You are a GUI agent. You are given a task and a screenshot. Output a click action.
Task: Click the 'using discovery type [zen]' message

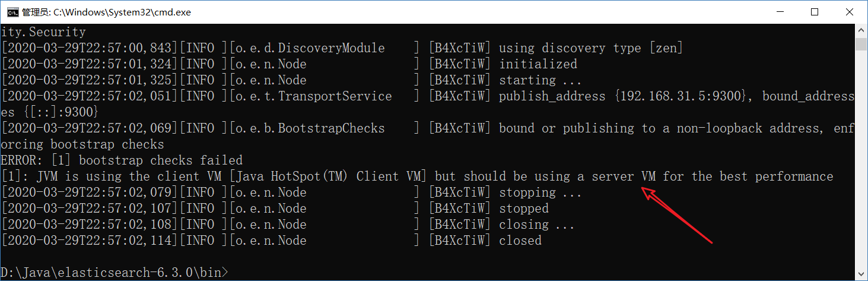pyautogui.click(x=590, y=48)
